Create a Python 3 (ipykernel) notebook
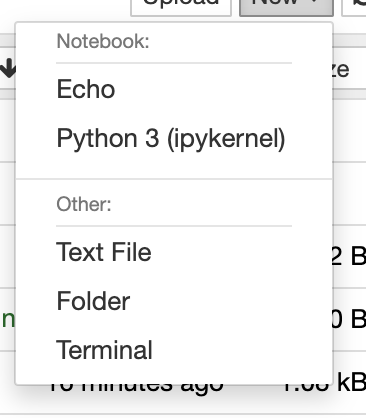 tap(173, 138)
